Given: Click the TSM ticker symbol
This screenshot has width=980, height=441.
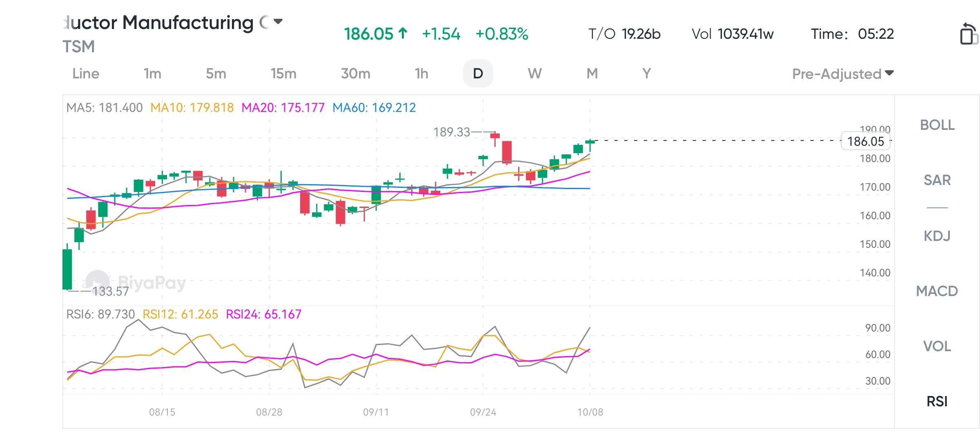Looking at the screenshot, I should point(78,47).
